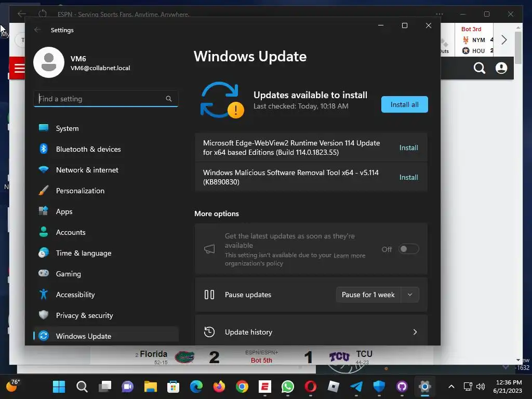The width and height of the screenshot is (532, 399).
Task: Toggle Get the latest updates switch
Action: click(x=408, y=249)
